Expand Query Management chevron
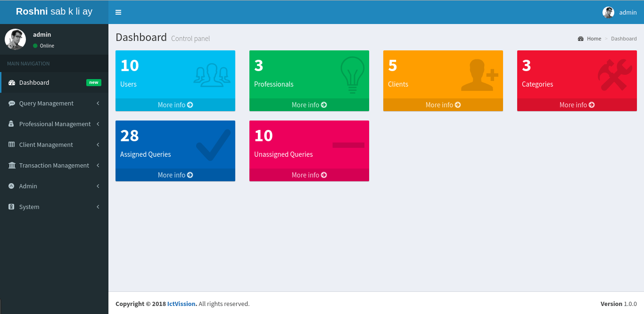Viewport: 644px width, 314px height. (98, 103)
